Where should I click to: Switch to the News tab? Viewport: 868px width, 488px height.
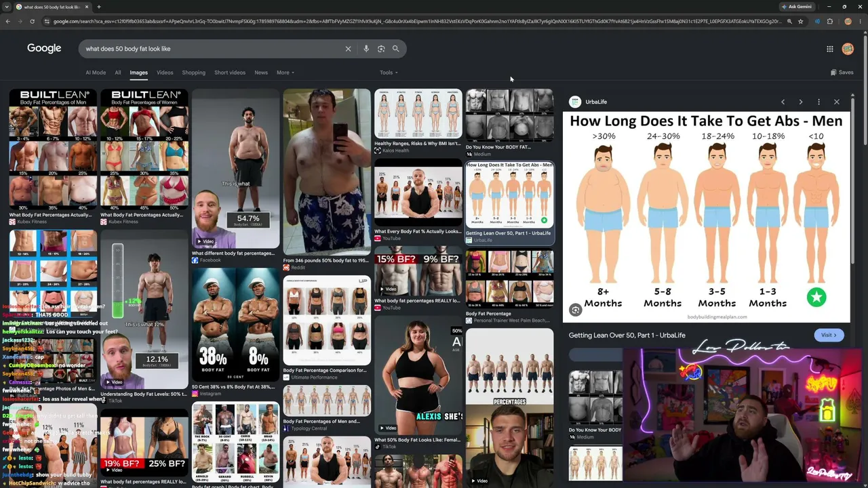click(x=261, y=73)
